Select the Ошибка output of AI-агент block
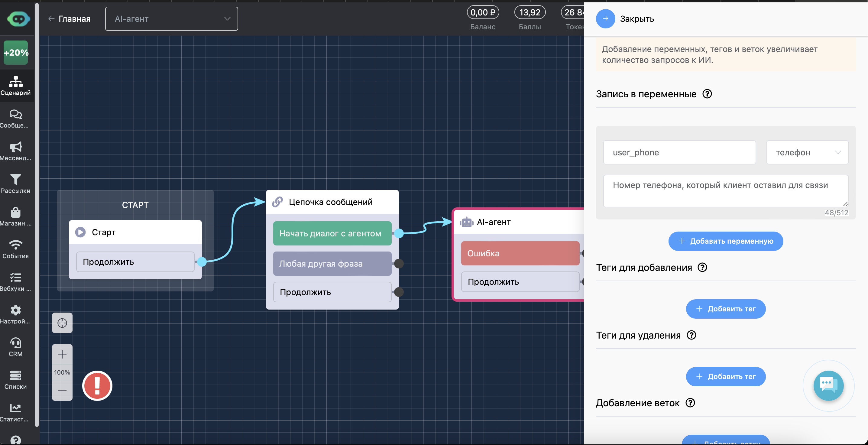Image resolution: width=868 pixels, height=445 pixels. click(520, 253)
